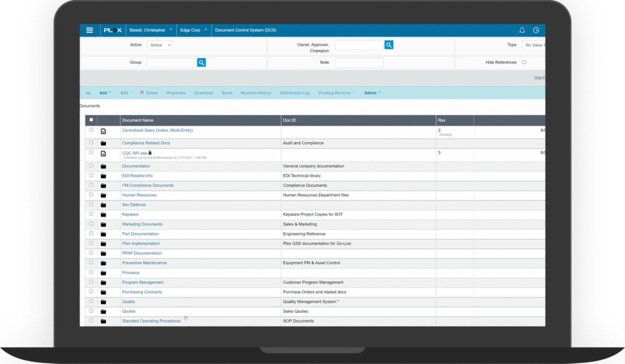Click Distribution Log in the toolbar
This screenshot has height=364, width=625.
coord(295,93)
